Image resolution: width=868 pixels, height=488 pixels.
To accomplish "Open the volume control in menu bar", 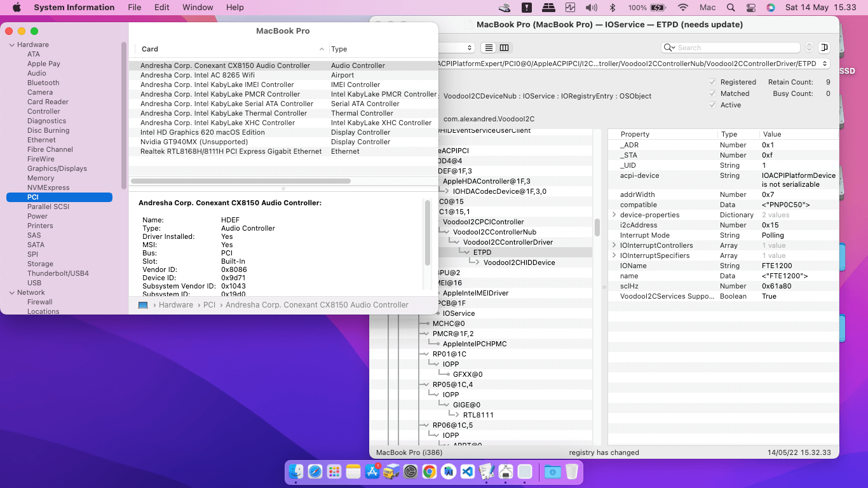I will point(592,8).
